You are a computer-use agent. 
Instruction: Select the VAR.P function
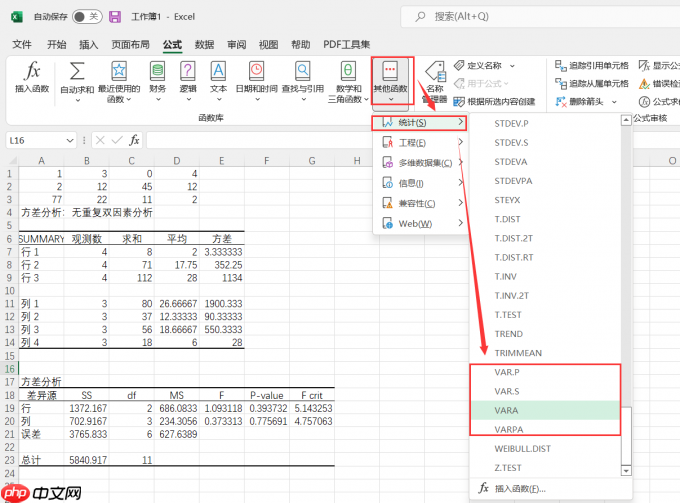coord(545,372)
